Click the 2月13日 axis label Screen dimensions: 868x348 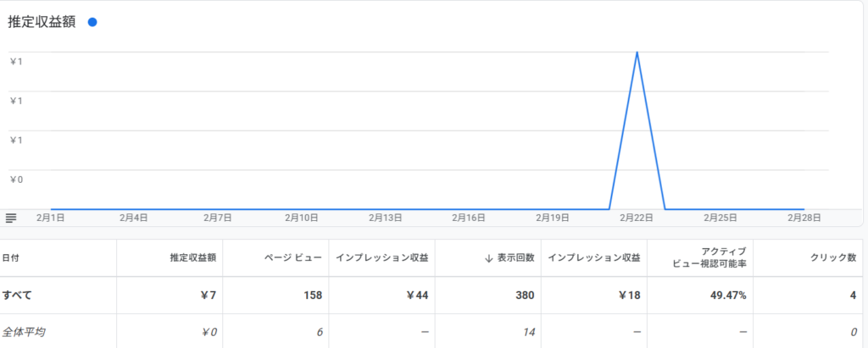[386, 218]
